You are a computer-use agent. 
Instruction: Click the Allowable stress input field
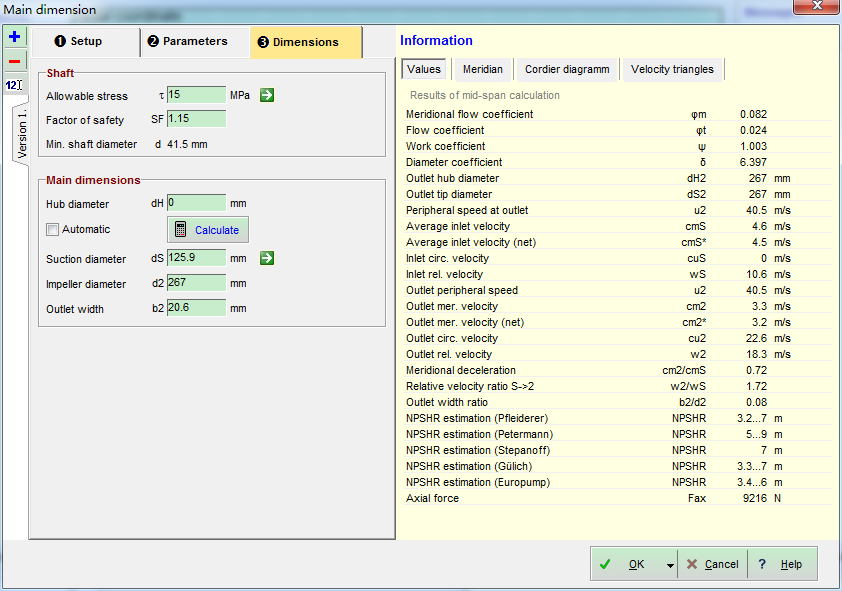coord(197,94)
